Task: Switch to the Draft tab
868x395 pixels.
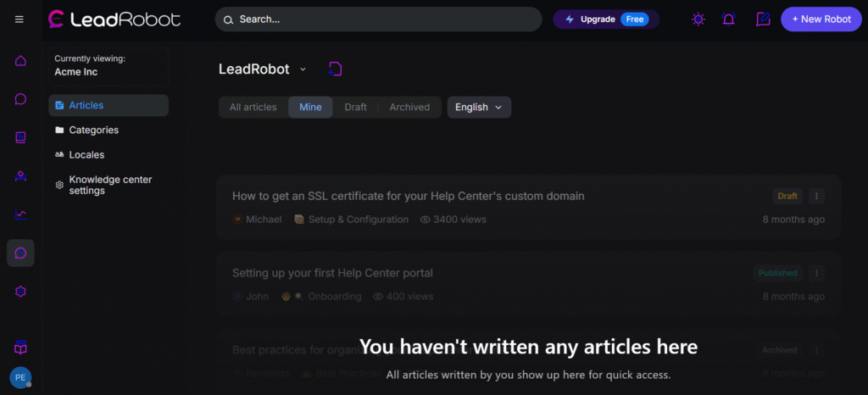Action: tap(355, 108)
